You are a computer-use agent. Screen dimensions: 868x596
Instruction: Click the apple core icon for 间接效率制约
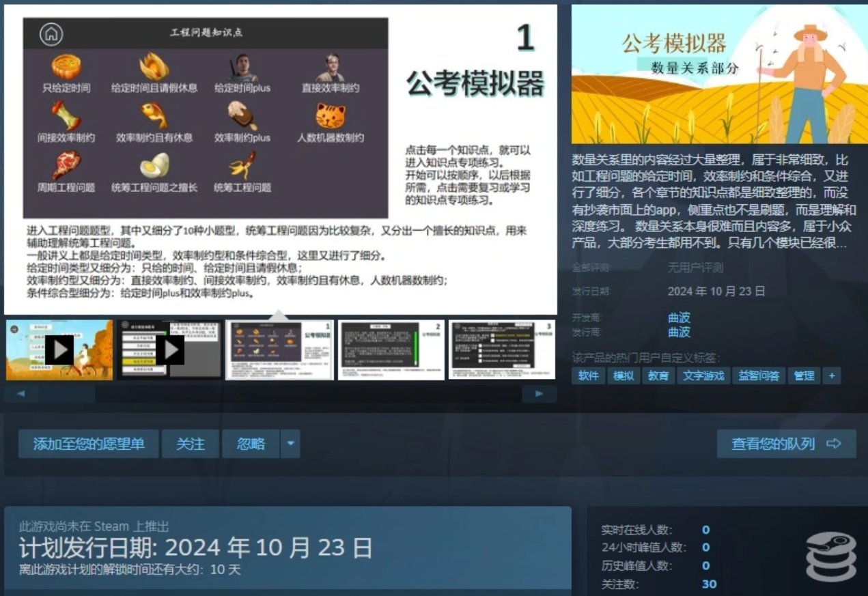[67, 116]
